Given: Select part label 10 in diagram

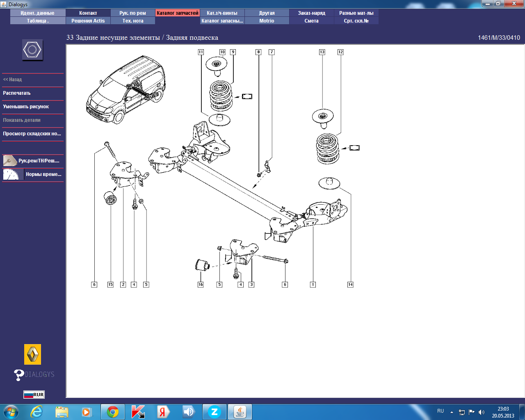Looking at the screenshot, I should click(x=222, y=52).
